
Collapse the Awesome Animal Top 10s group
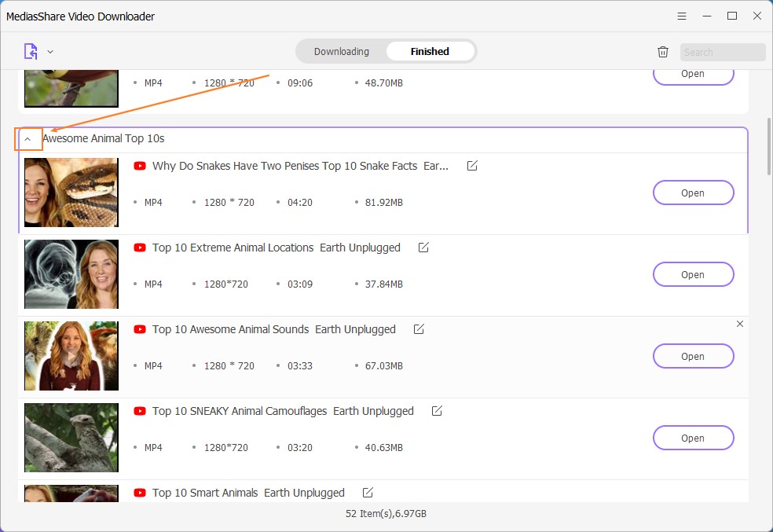pyautogui.click(x=28, y=139)
